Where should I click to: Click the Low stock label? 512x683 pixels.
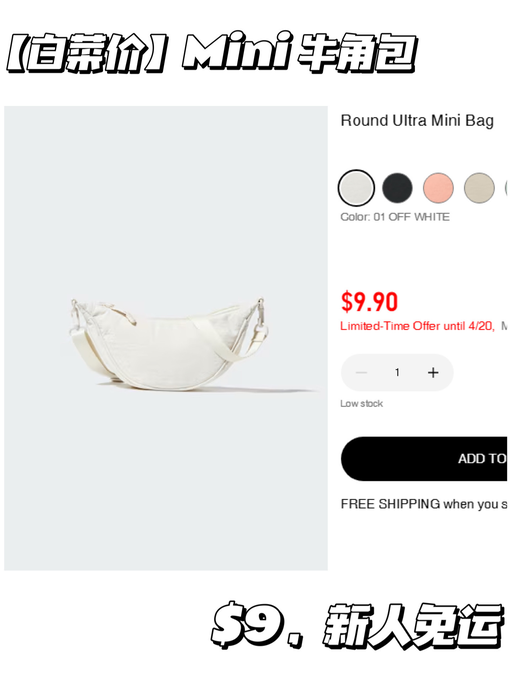pyautogui.click(x=361, y=404)
